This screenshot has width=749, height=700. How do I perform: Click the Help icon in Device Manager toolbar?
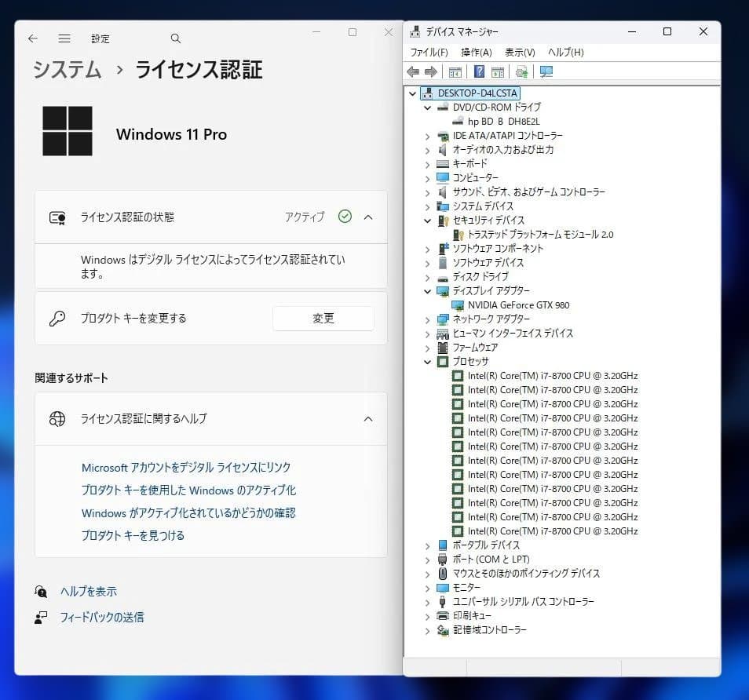click(478, 72)
